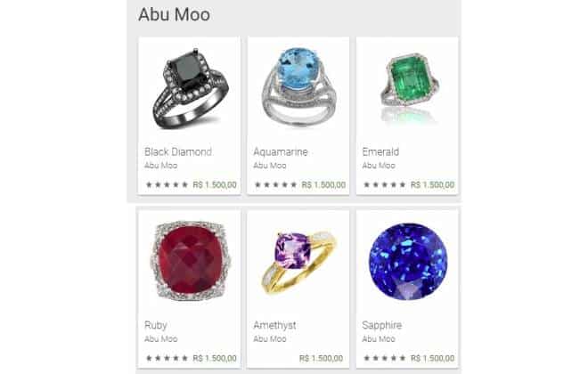Click the Aquamarine product title
588x374 pixels.
[x=281, y=151]
